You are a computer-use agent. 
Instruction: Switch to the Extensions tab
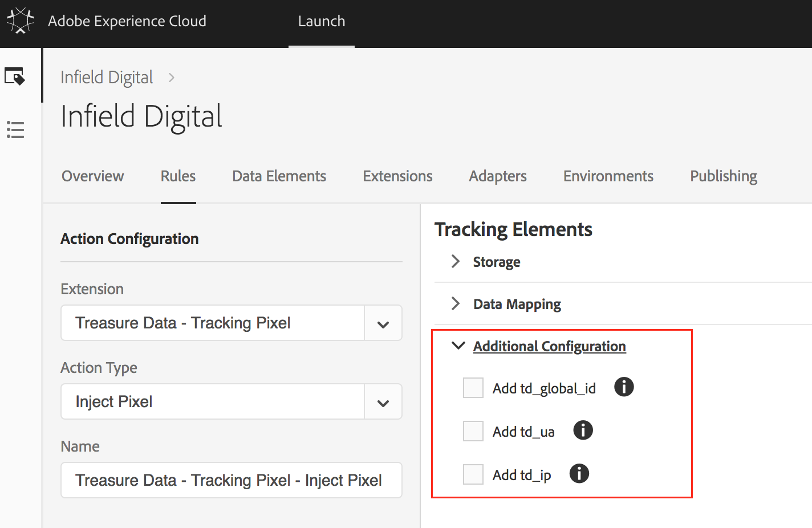[x=398, y=176]
